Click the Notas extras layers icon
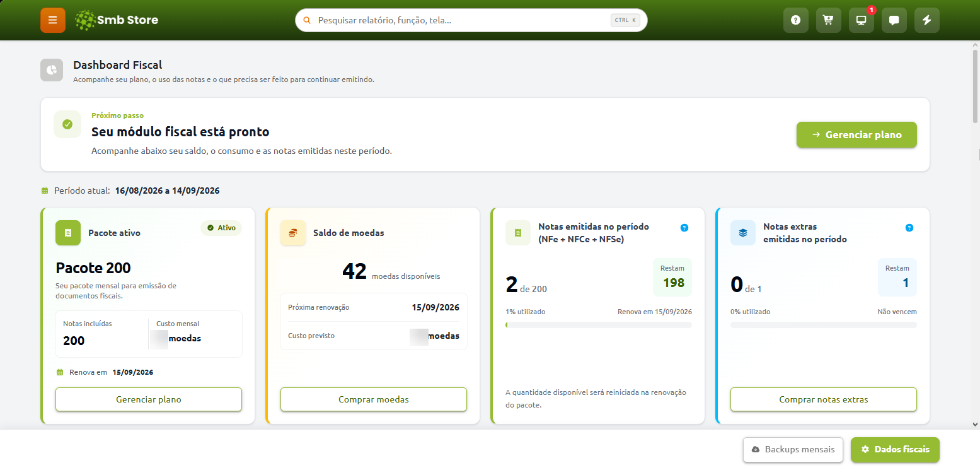 point(743,233)
